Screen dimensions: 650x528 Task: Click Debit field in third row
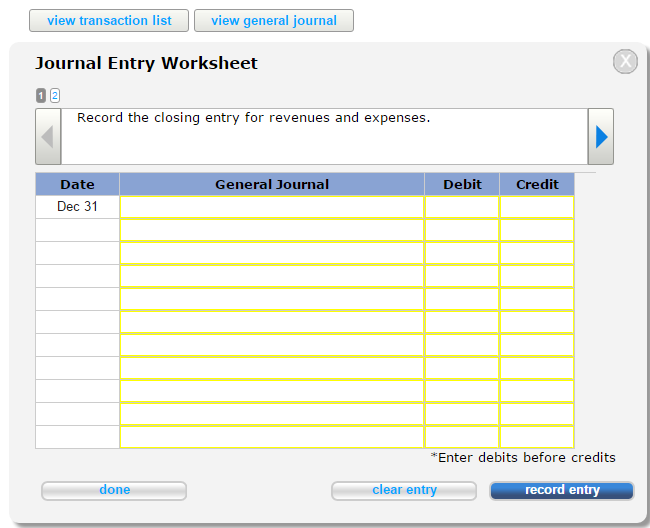(x=462, y=253)
